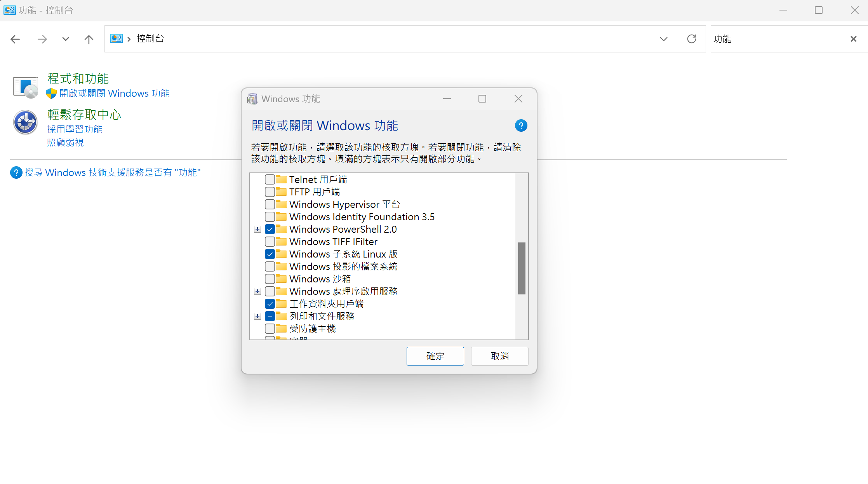
Task: Open 開啟或關閉 Windows 功能 link in Control Panel
Action: 114,93
